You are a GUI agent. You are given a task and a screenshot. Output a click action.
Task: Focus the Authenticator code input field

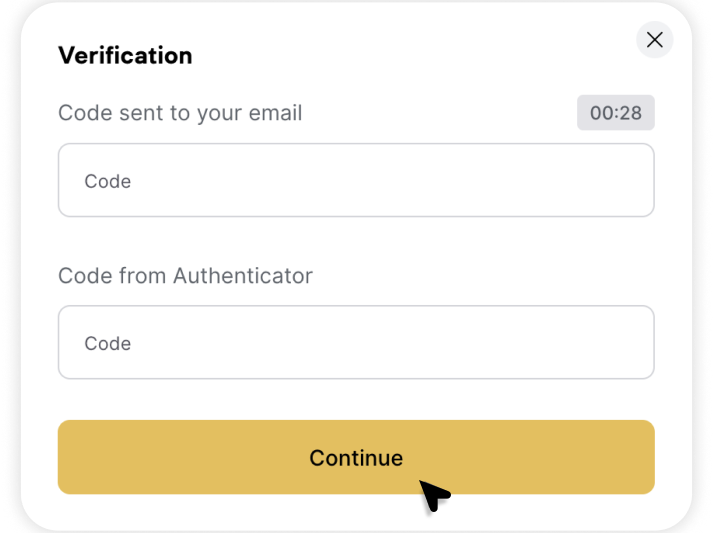[356, 343]
